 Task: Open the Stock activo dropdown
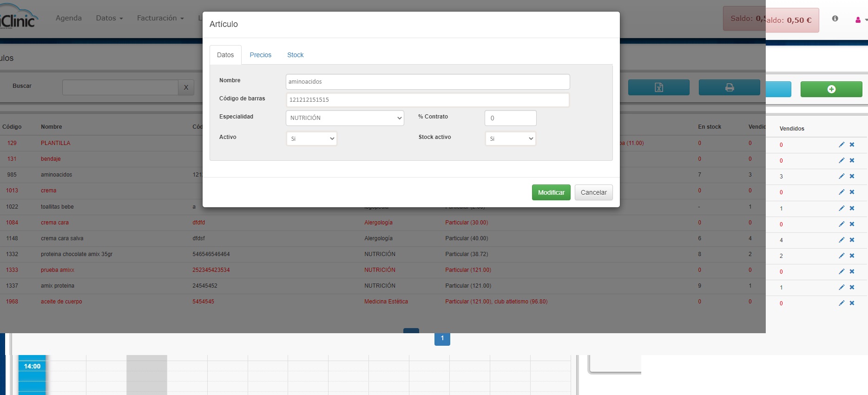tap(511, 138)
